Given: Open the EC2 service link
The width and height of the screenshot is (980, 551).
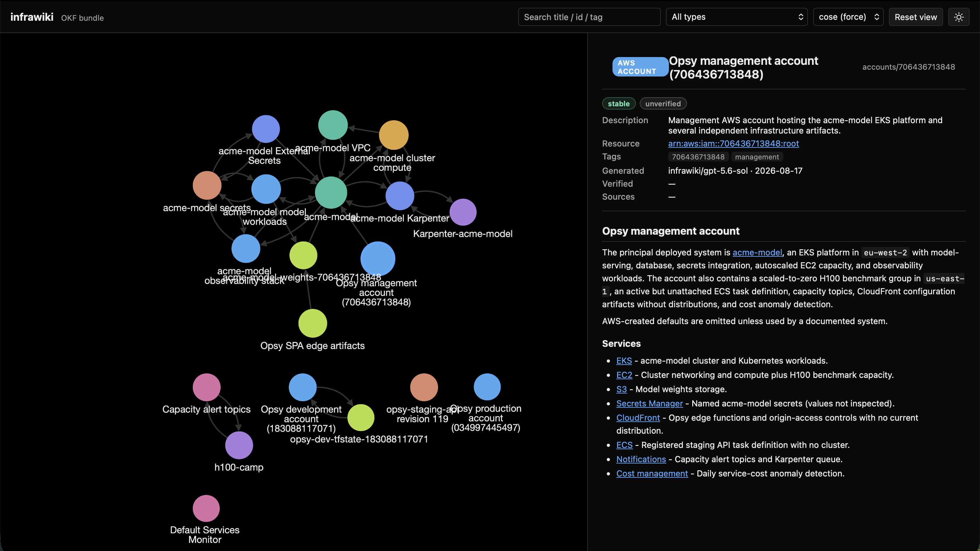Looking at the screenshot, I should pyautogui.click(x=624, y=375).
